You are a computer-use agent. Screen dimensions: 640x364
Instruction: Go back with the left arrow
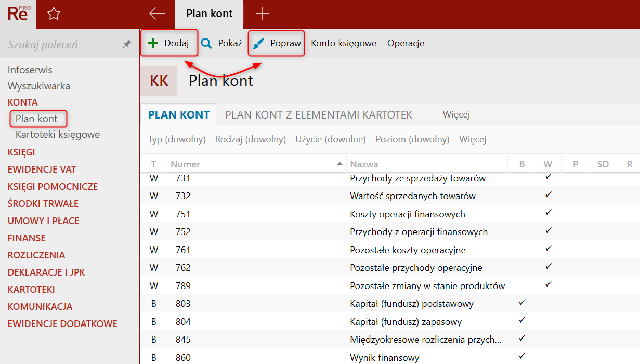[x=157, y=14]
